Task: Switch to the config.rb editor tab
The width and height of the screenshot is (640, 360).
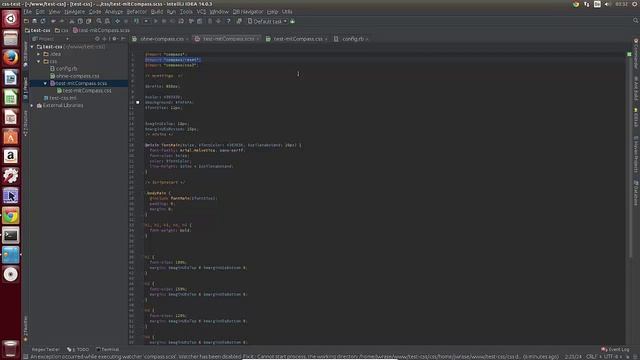Action: 353,39
